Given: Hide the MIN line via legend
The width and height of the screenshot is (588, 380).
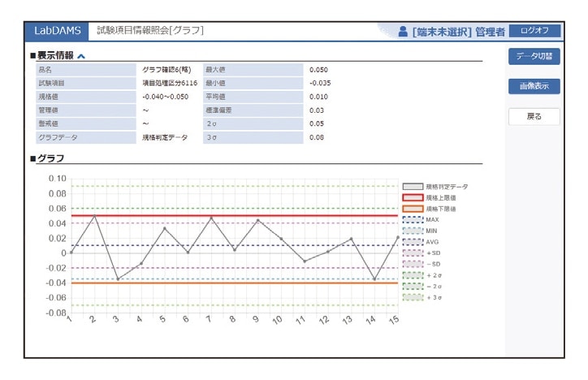Looking at the screenshot, I should coord(413,231).
